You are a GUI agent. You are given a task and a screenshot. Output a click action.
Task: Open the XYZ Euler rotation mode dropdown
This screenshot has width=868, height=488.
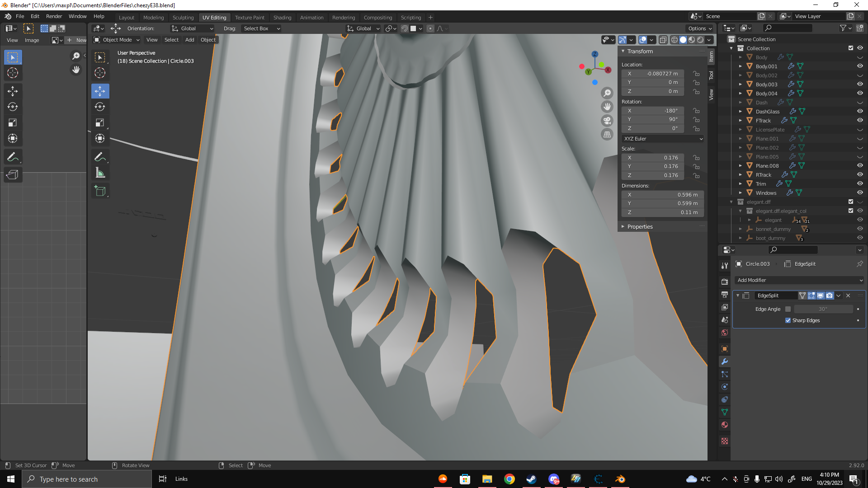pyautogui.click(x=663, y=139)
